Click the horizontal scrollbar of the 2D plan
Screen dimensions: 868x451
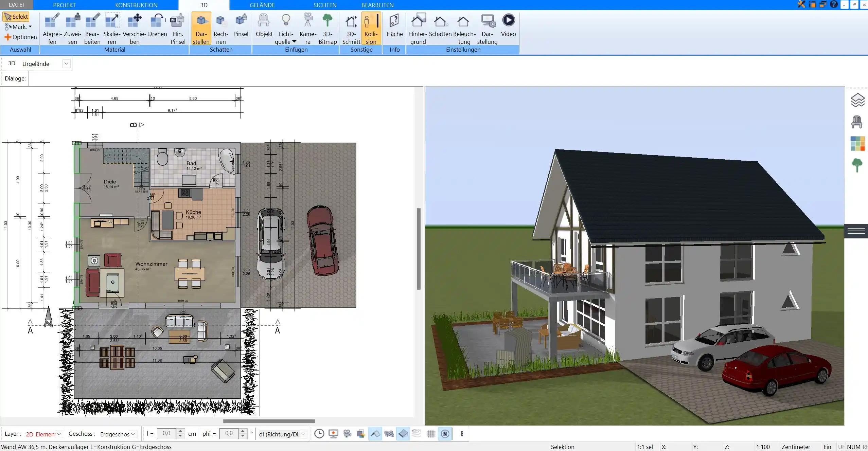(269, 421)
